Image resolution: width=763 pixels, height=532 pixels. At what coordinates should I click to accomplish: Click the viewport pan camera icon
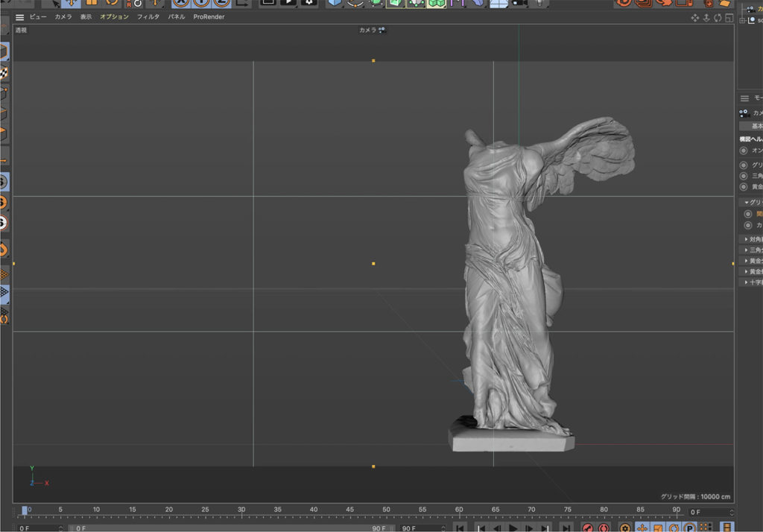coord(695,18)
